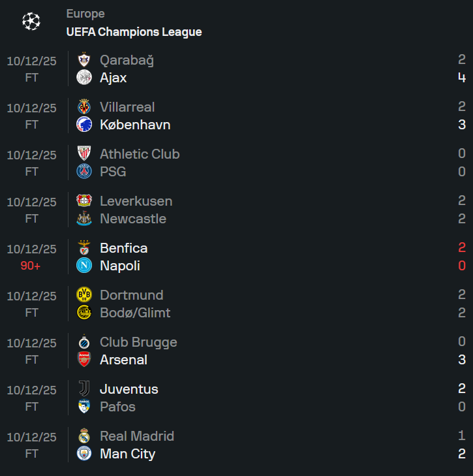Select the Napoli blue N badge

pos(84,266)
